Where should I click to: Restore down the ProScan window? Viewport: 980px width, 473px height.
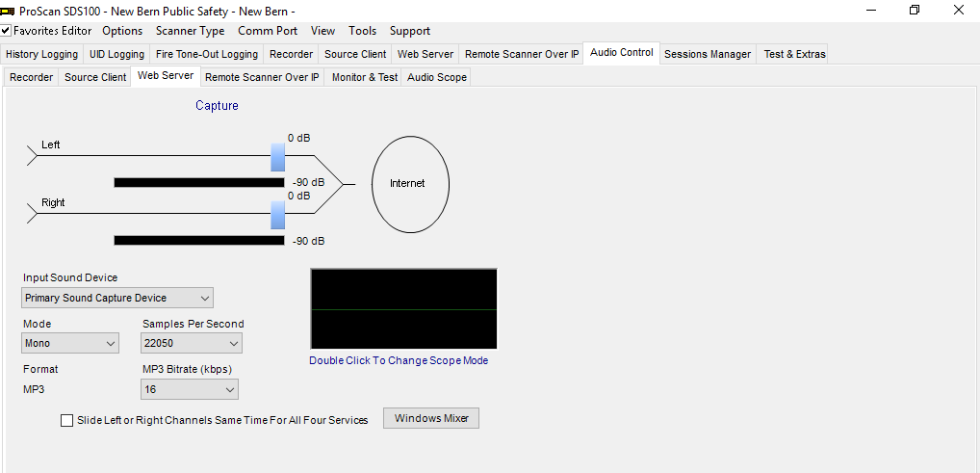click(915, 10)
